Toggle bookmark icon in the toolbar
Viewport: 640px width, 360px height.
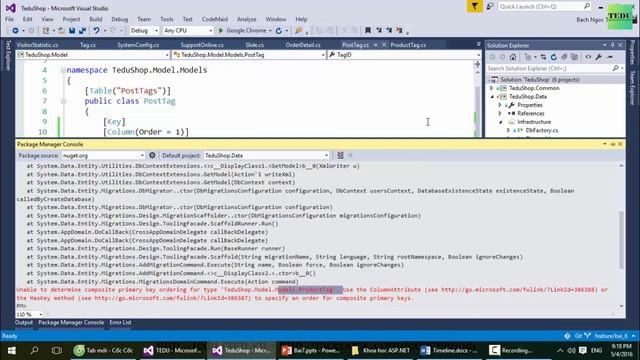point(368,30)
